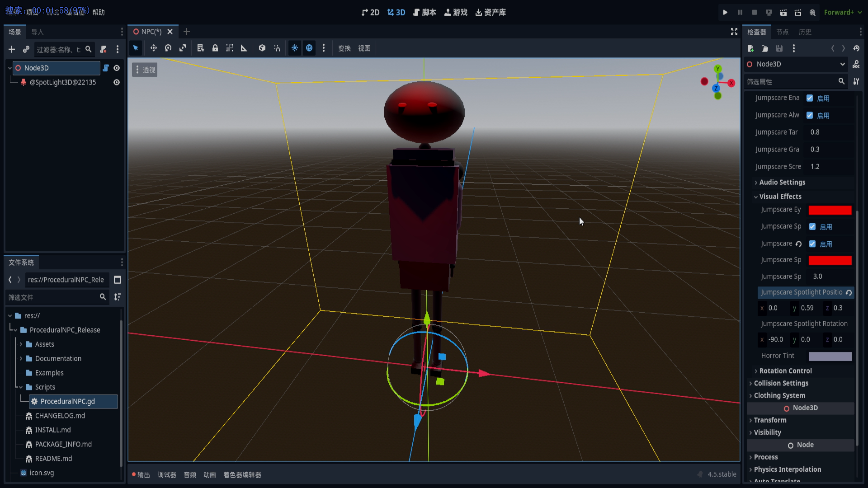Click the distraction-free mode expand icon
This screenshot has height=488, width=868.
pos(734,32)
